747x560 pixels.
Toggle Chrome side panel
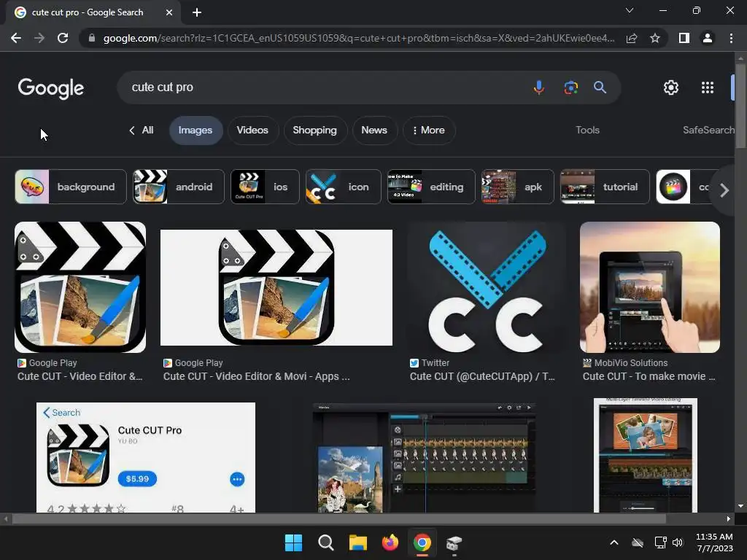click(684, 38)
